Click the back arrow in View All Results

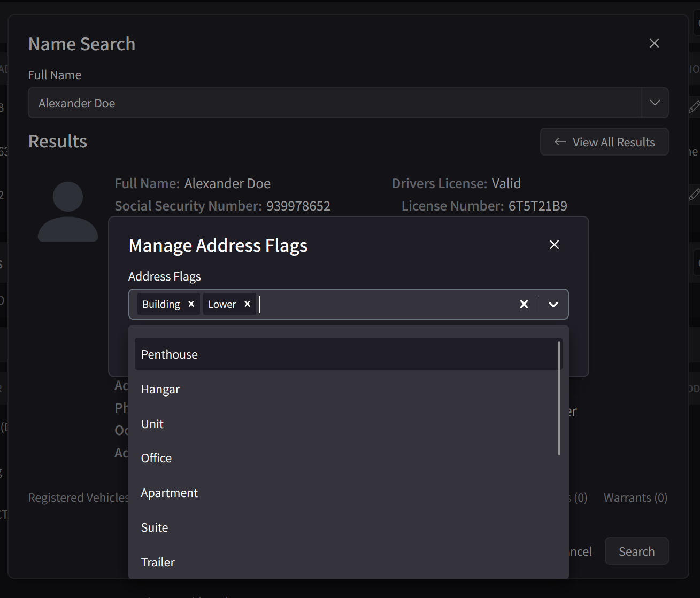pos(559,142)
